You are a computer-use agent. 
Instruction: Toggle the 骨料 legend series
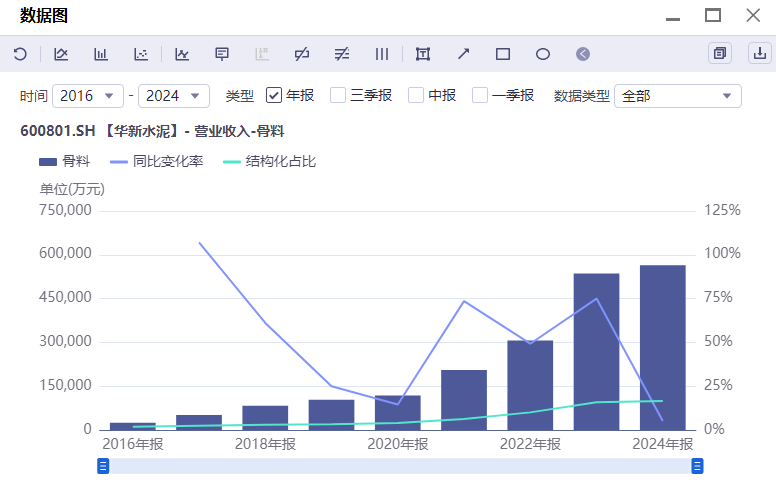pos(64,161)
